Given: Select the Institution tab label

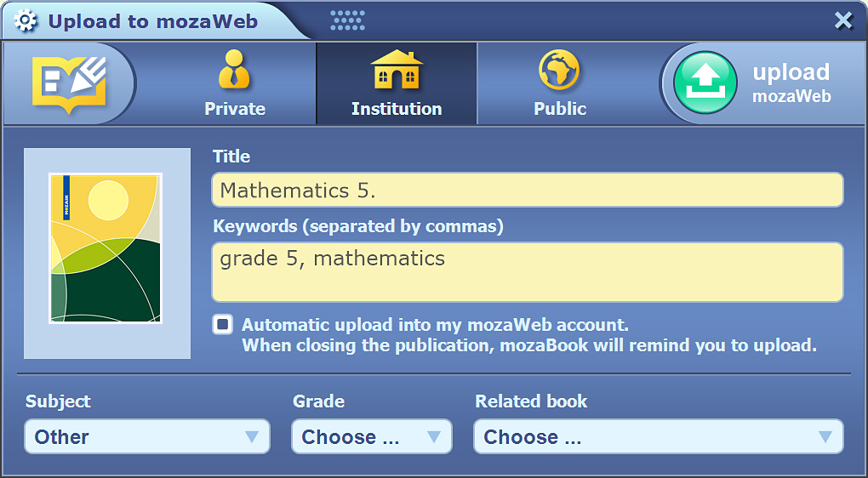Looking at the screenshot, I should point(397,109).
